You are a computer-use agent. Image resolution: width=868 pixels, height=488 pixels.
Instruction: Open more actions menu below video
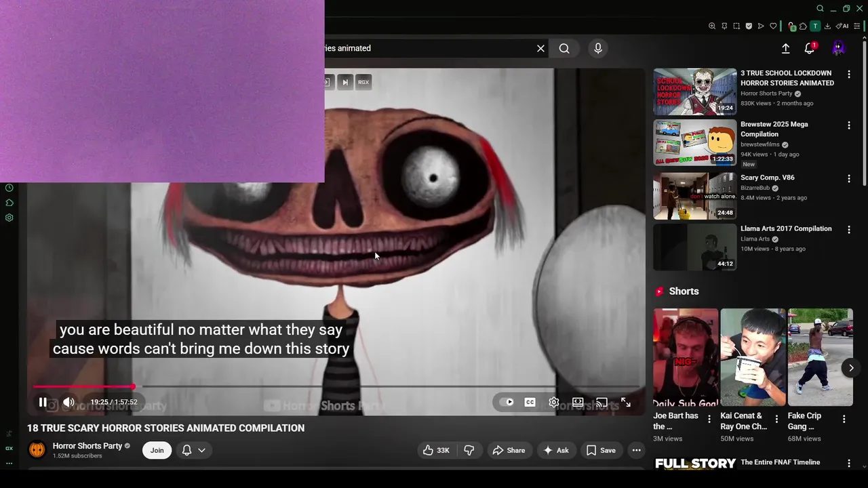pyautogui.click(x=636, y=450)
